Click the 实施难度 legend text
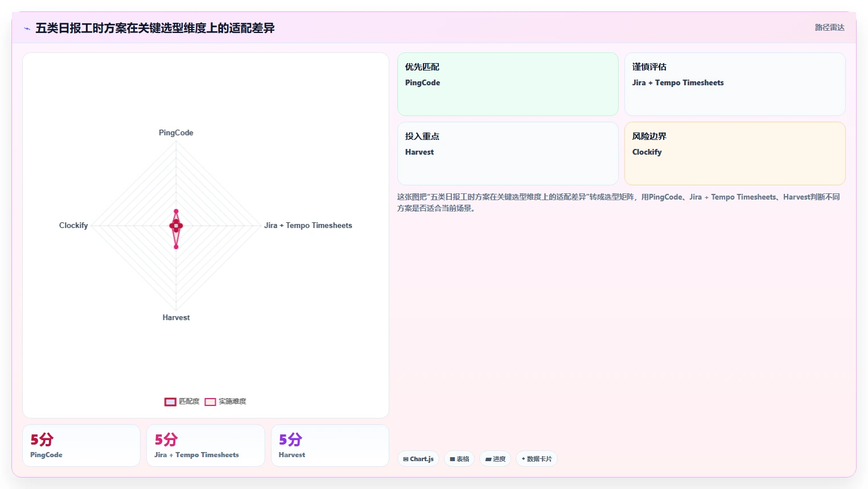Image resolution: width=868 pixels, height=489 pixels. coord(232,401)
